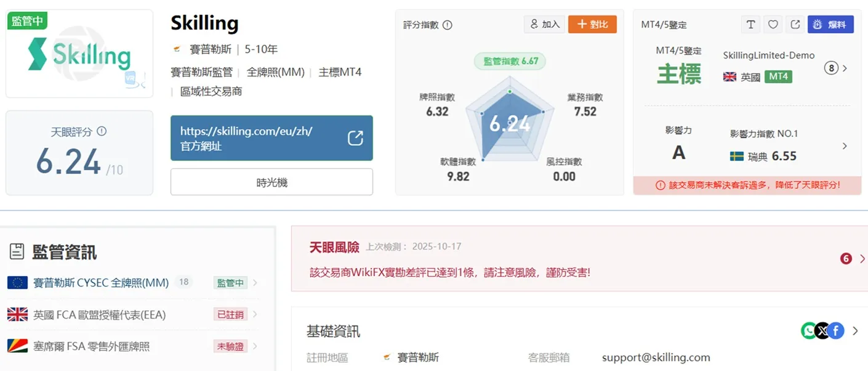Click the Sweden flag next to 瑞典
The width and height of the screenshot is (868, 371).
[736, 157]
